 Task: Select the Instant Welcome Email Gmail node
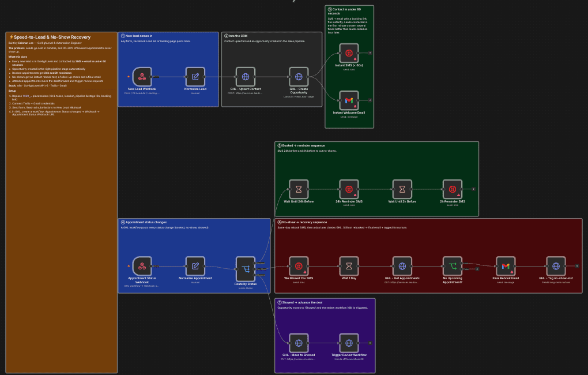pos(349,100)
